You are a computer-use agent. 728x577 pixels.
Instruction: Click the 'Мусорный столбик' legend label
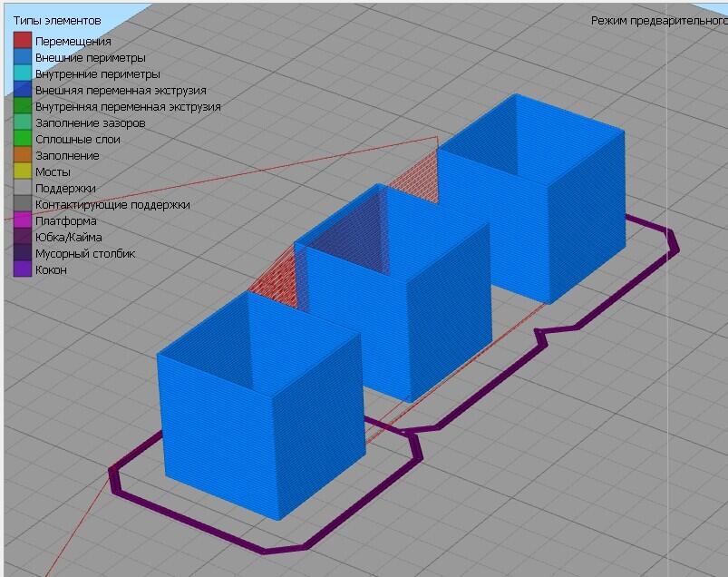tap(85, 254)
